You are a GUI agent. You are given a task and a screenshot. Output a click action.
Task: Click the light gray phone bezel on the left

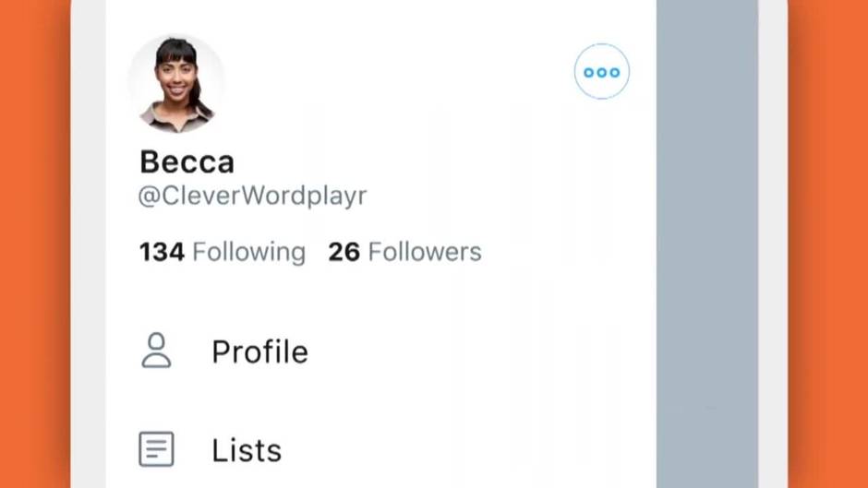[88, 244]
